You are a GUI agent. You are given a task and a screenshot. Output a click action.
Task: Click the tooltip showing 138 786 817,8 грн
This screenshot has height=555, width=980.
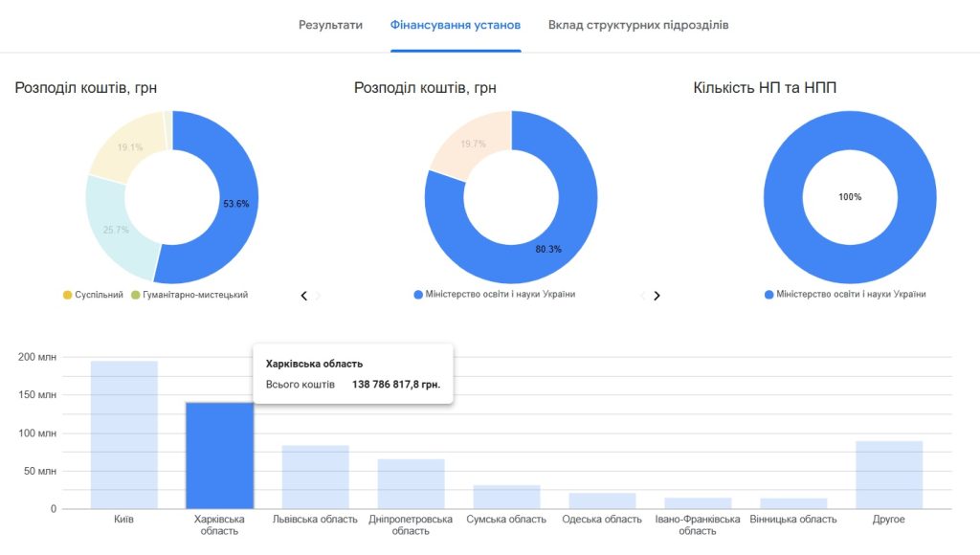point(354,373)
